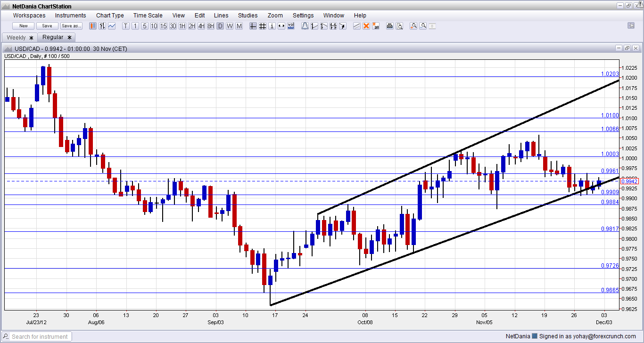This screenshot has height=343, width=644.
Task: Toggle the volume display button
Action: 291,26
